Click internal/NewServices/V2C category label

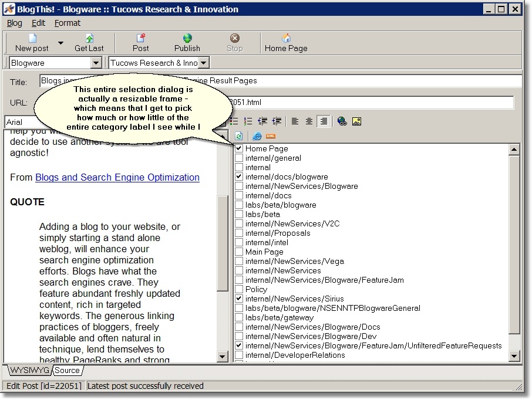292,223
